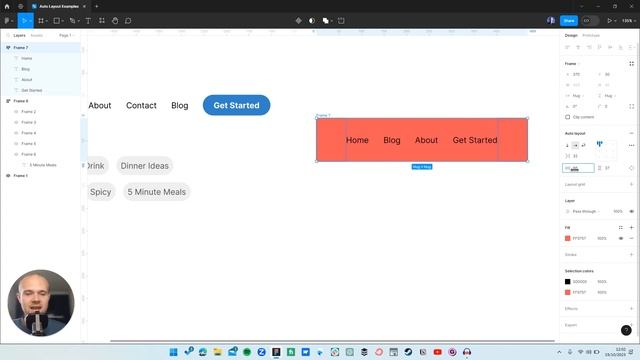Click the blue Get Started button on canvas
The width and height of the screenshot is (640, 360).
point(236,105)
